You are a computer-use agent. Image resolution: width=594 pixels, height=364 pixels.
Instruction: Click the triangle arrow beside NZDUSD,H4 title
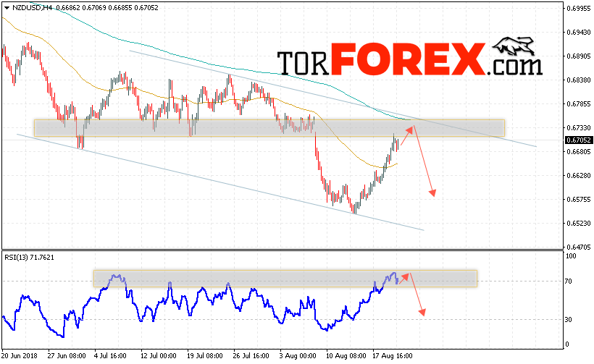(x=7, y=8)
